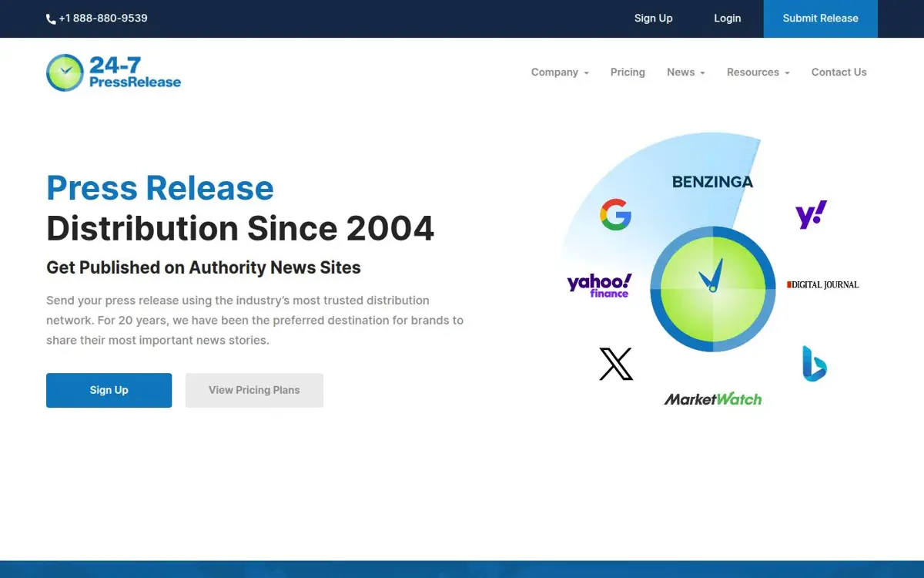Click the MarketWatch logo
Image resolution: width=924 pixels, height=578 pixels.
(713, 398)
